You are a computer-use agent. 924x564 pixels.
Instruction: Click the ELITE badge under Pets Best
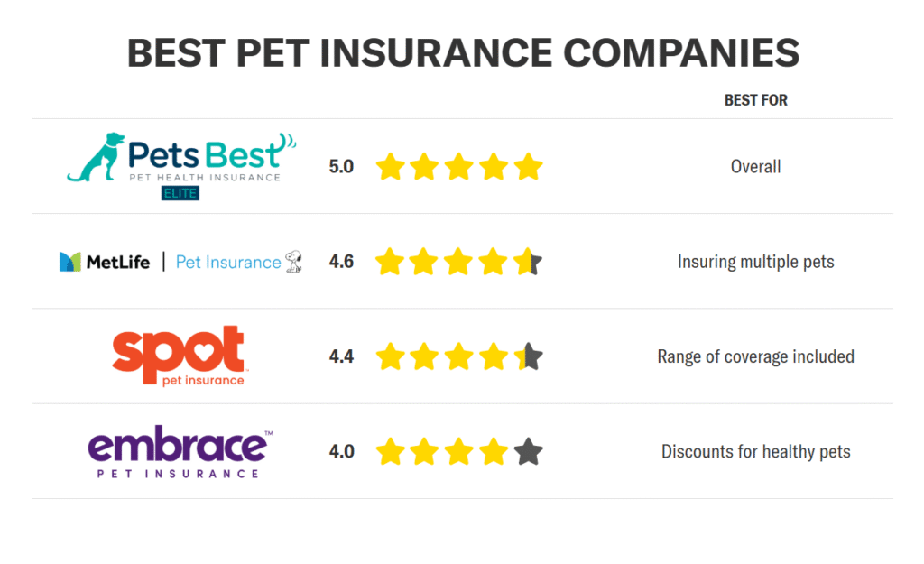coord(180,193)
